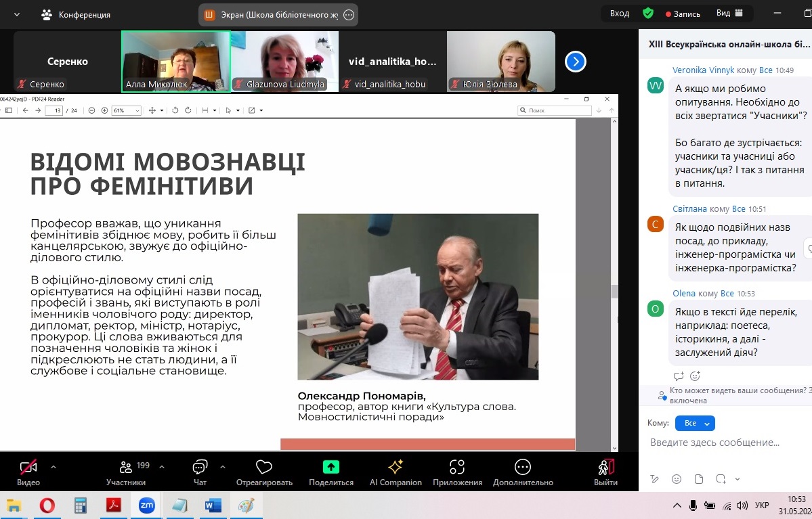Click the green Share screen icon

[x=331, y=468]
